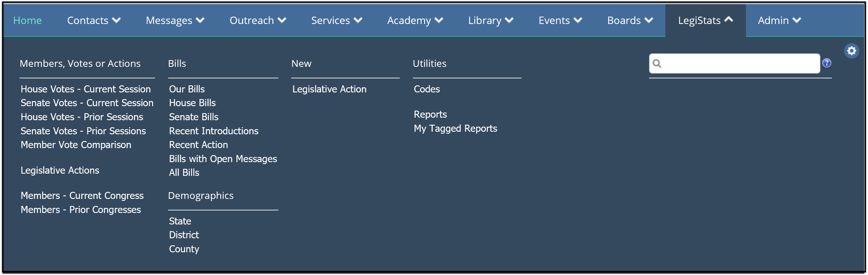Collapse the LegiStats menu

pyautogui.click(x=705, y=20)
